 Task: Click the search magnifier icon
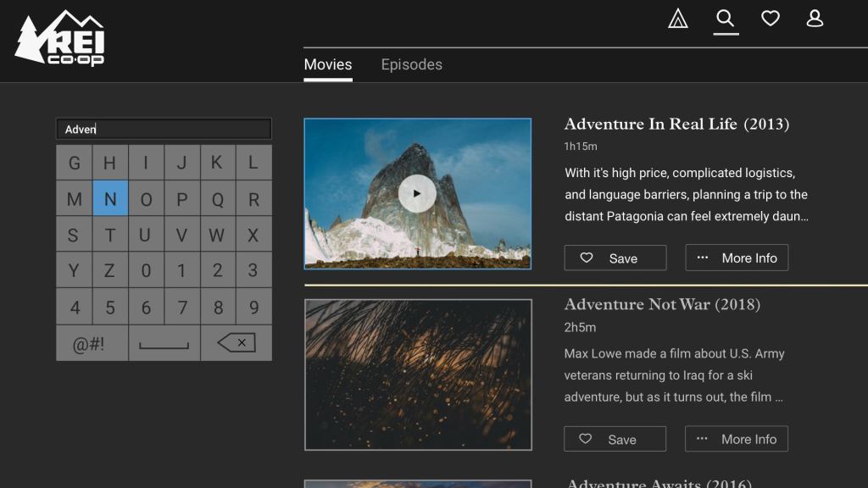pyautogui.click(x=725, y=19)
